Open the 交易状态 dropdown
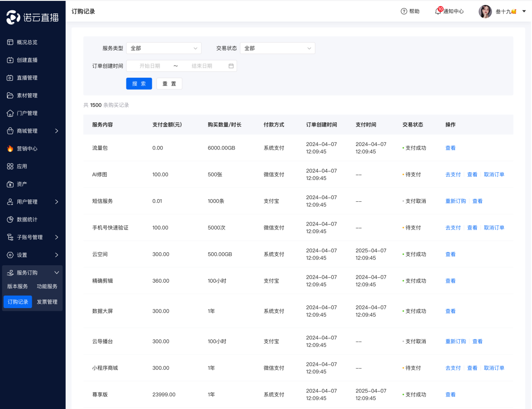This screenshot has width=532, height=409. 277,48
